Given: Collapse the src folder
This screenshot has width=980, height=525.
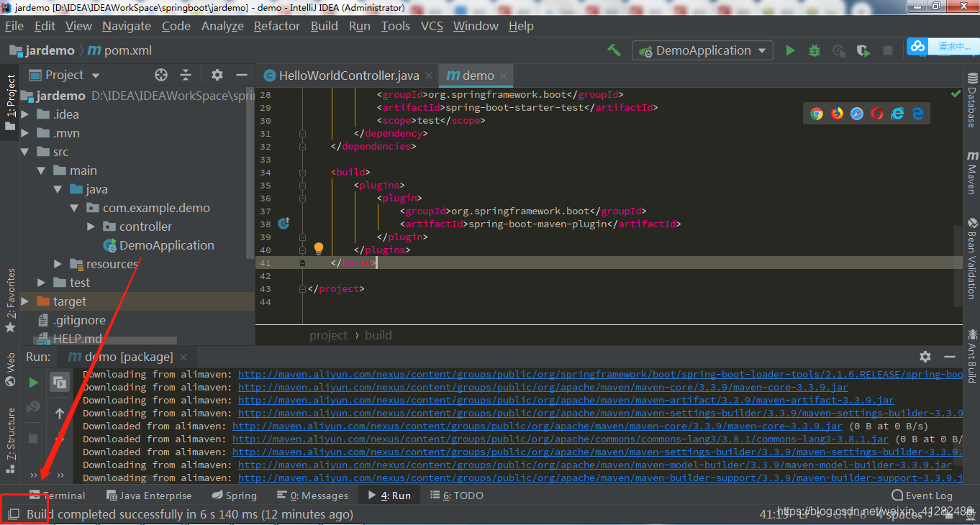Looking at the screenshot, I should (25, 152).
